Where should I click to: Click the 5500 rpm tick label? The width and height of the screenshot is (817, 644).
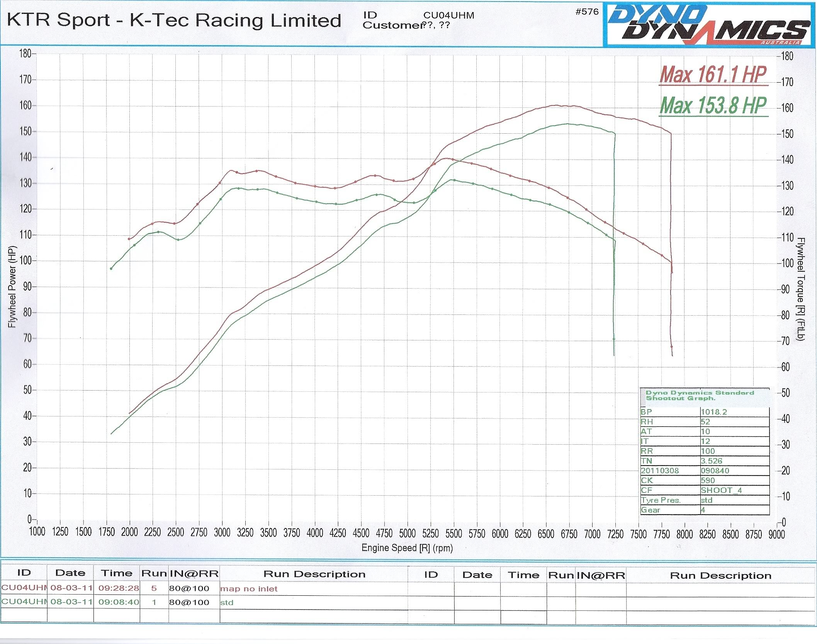point(454,534)
